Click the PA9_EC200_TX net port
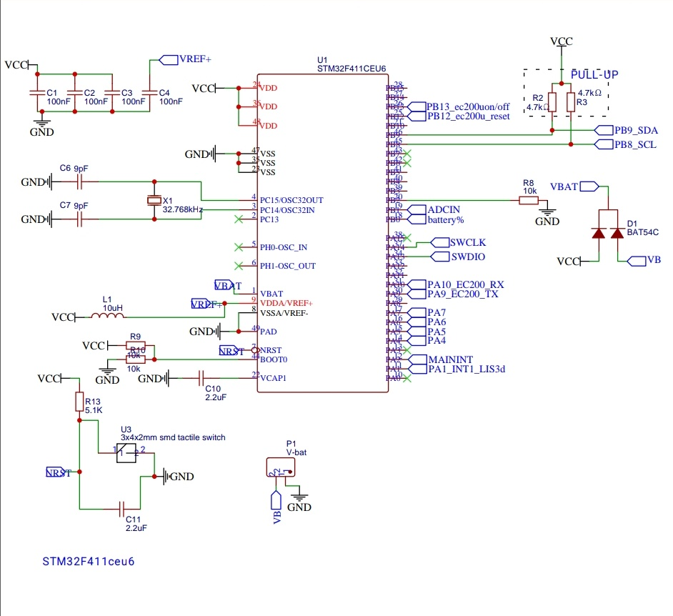 tap(452, 294)
